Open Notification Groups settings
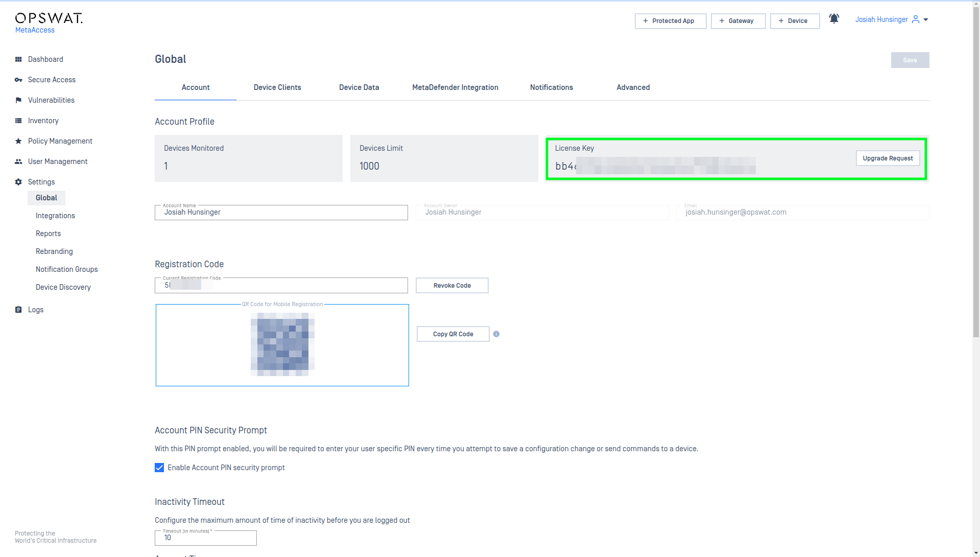This screenshot has height=557, width=980. (x=66, y=269)
